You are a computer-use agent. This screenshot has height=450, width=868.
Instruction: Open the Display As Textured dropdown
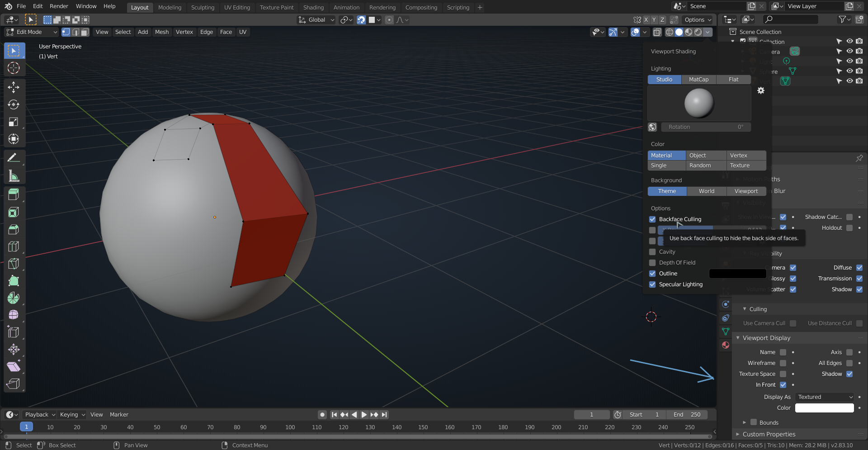[x=825, y=397]
